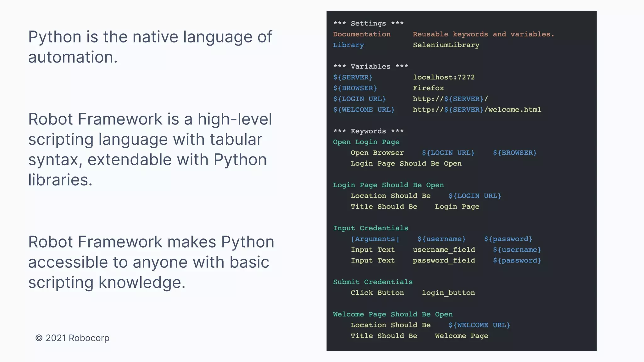
Task: Click the '*** Keywords ***' header line
Action: pos(368,131)
